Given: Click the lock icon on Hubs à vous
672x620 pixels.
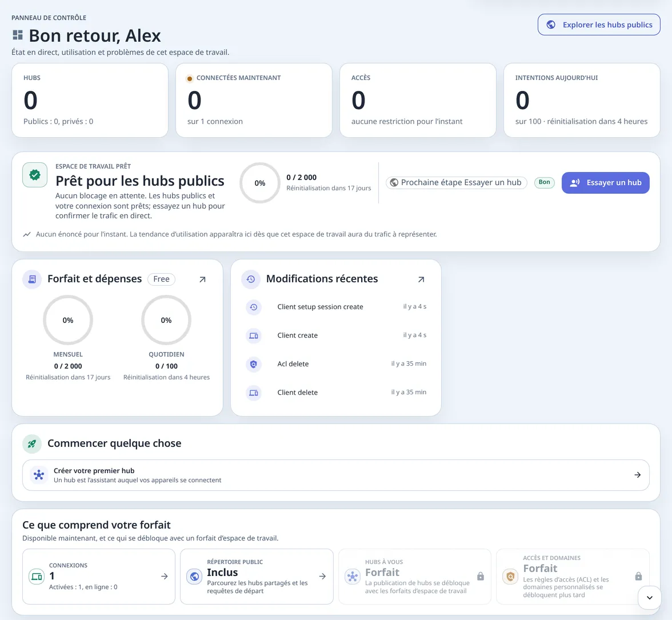Looking at the screenshot, I should (x=481, y=577).
